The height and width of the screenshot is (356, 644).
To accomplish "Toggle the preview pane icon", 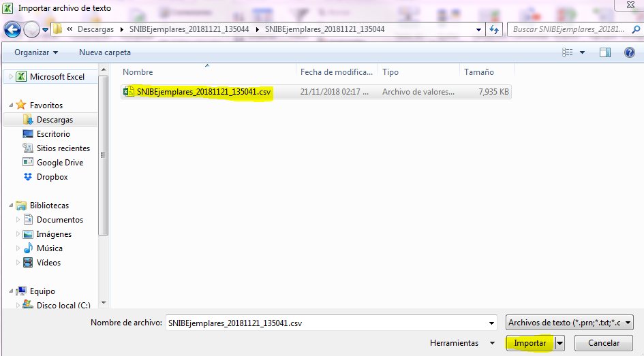I will tap(604, 52).
